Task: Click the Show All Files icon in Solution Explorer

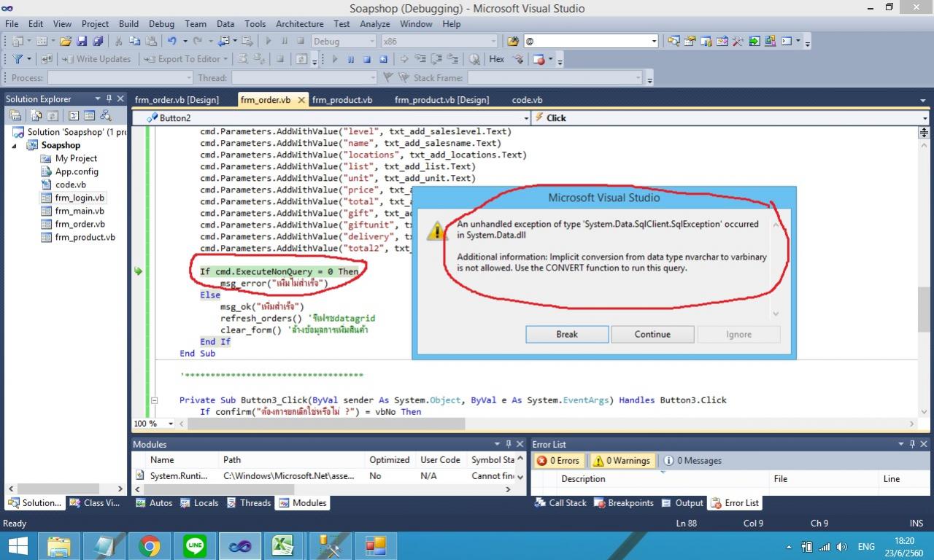Action: click(x=36, y=116)
